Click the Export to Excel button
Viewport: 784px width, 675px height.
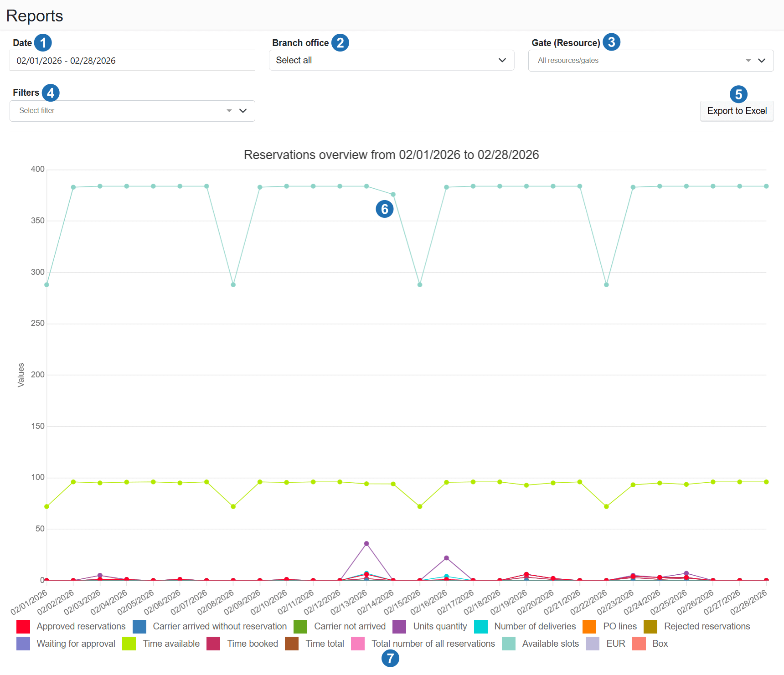click(737, 111)
